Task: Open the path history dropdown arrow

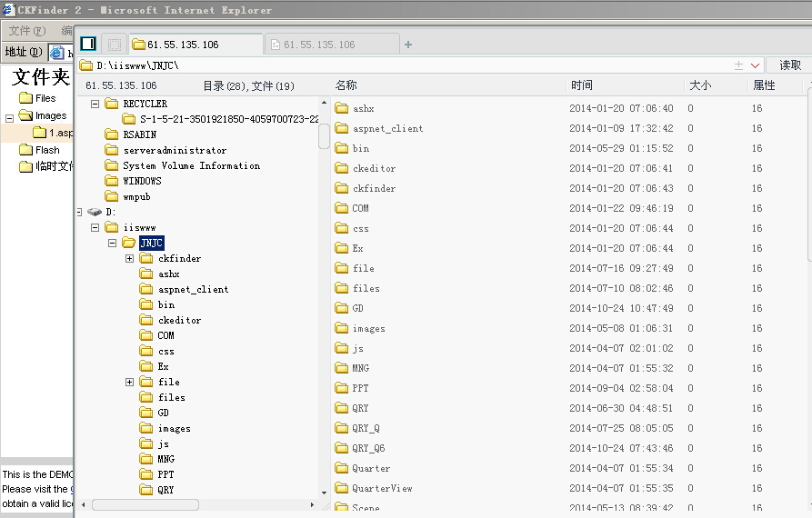Action: 755,65
